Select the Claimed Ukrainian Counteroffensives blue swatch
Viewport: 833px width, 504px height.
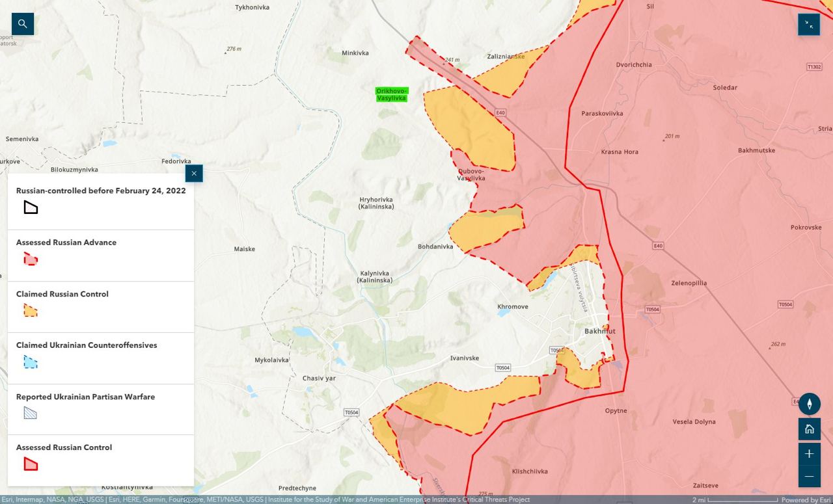(31, 362)
